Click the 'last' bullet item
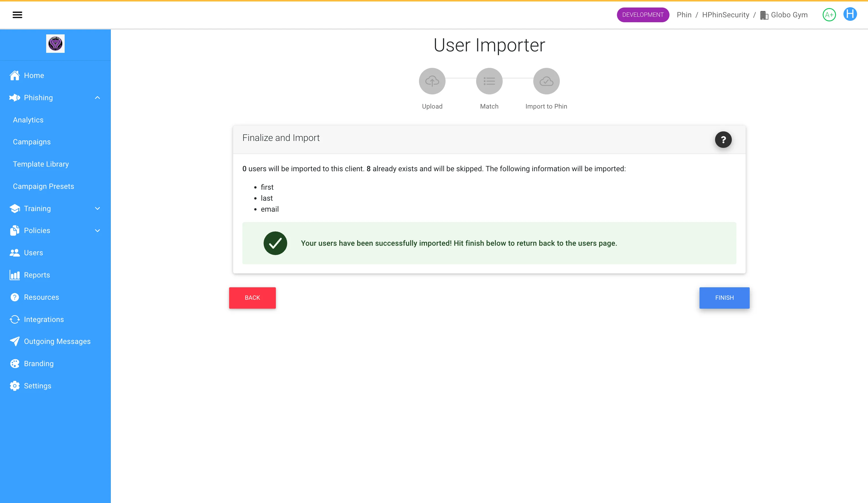868x503 pixels. click(267, 198)
